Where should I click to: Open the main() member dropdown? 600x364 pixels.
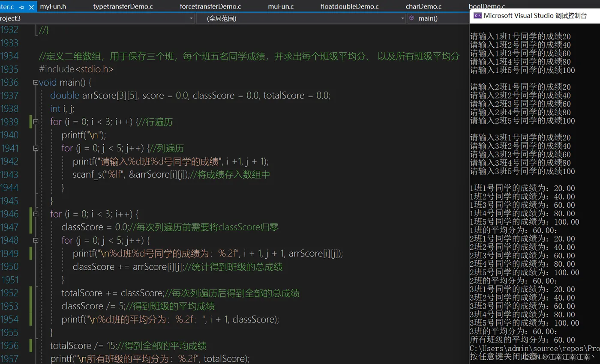[437, 18]
